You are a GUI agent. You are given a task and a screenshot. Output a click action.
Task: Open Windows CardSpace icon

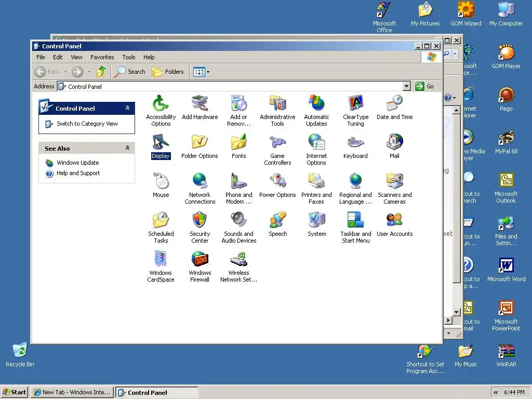(161, 267)
